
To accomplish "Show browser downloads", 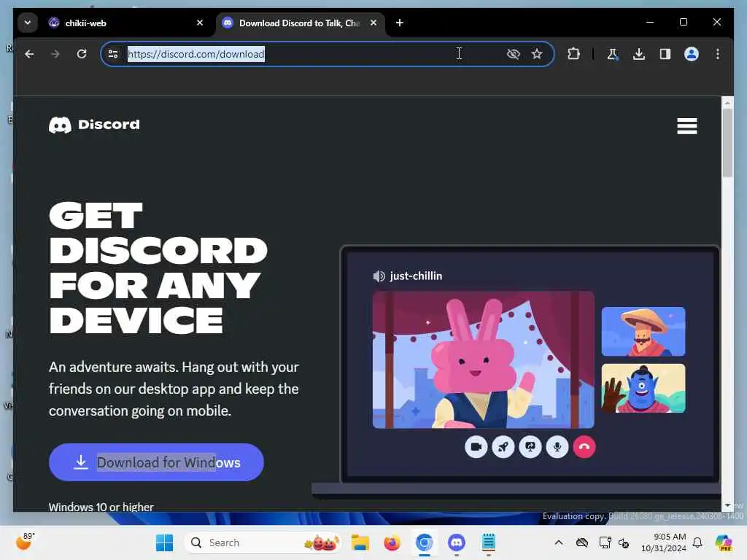I will [x=639, y=54].
